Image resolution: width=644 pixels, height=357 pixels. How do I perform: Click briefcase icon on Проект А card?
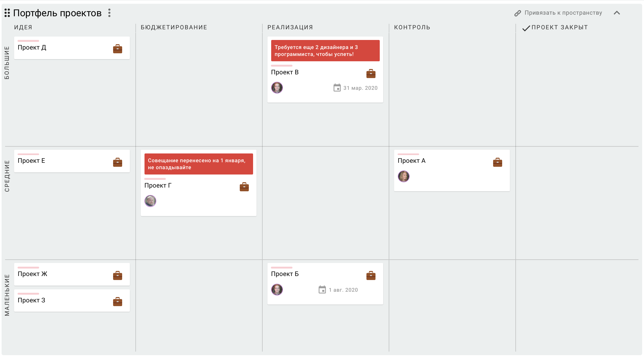pos(497,162)
